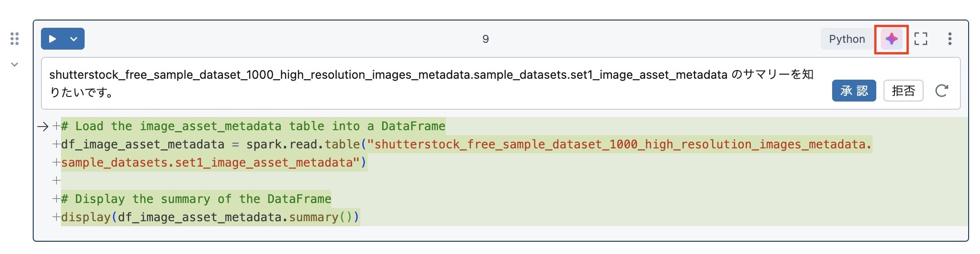Open the cell kebab menu
This screenshot has height=254, width=980.
point(950,39)
